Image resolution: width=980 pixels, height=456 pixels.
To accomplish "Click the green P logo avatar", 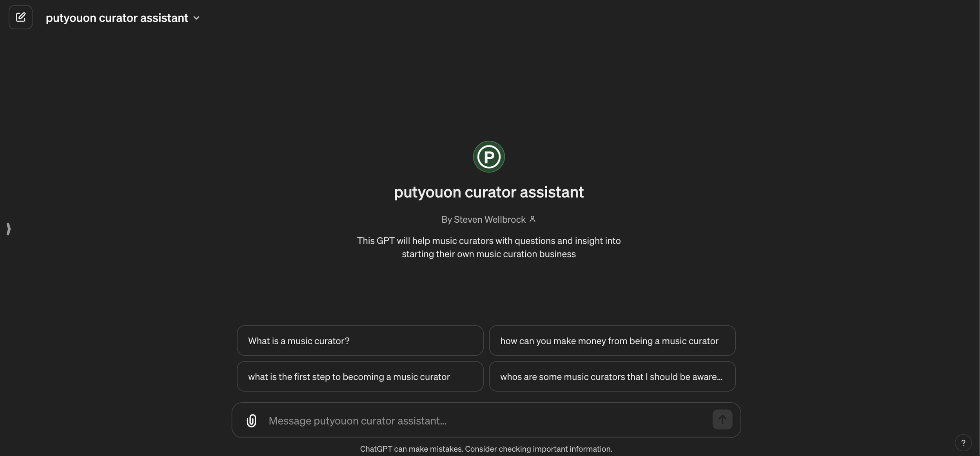I will (x=488, y=157).
